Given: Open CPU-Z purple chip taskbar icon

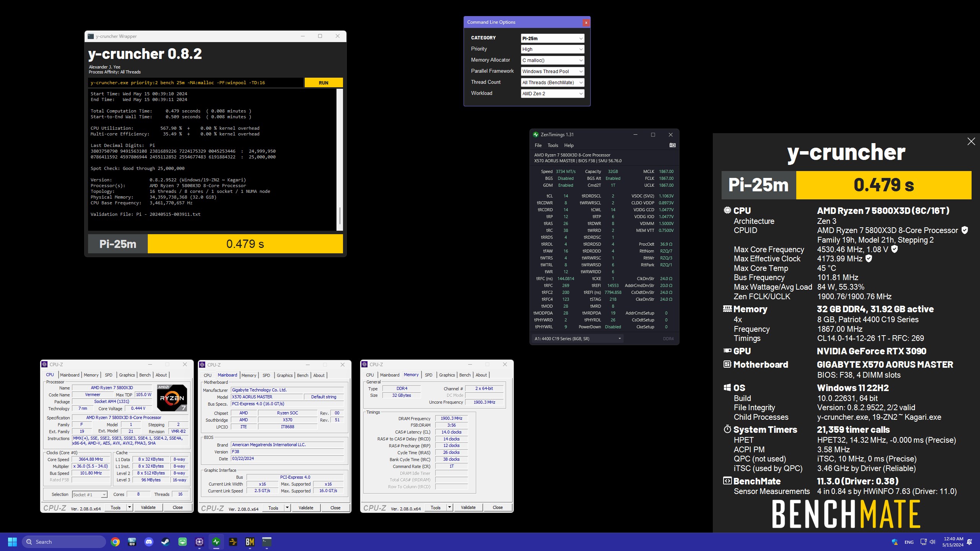Looking at the screenshot, I should coord(199,542).
